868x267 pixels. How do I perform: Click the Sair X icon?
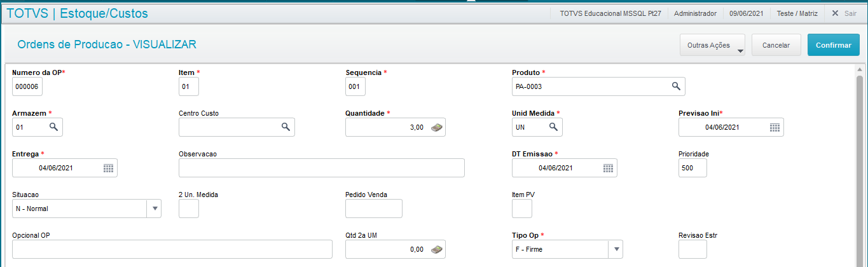coord(835,13)
